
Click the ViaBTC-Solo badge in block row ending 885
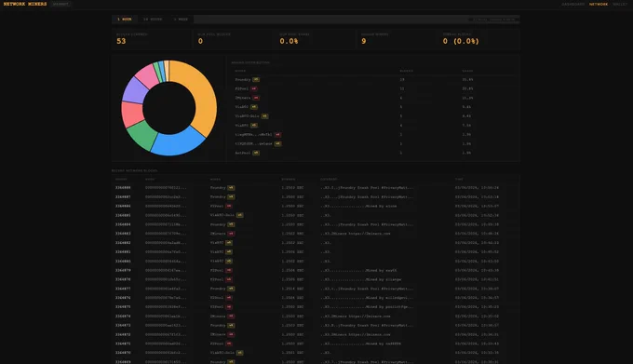[x=240, y=215]
